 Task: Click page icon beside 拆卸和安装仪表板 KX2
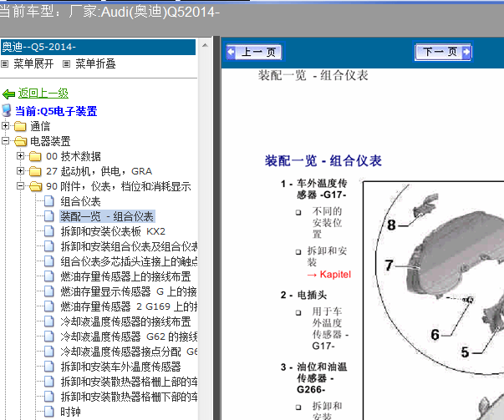click(x=48, y=231)
